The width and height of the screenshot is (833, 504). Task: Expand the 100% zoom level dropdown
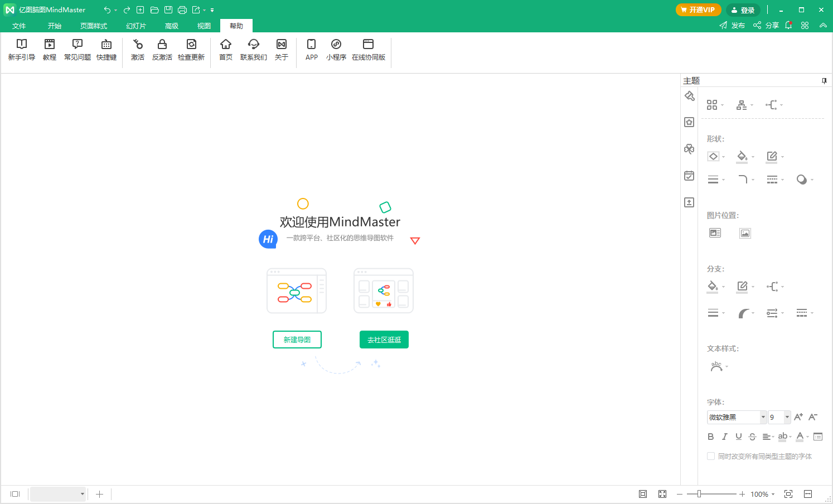click(x=773, y=495)
